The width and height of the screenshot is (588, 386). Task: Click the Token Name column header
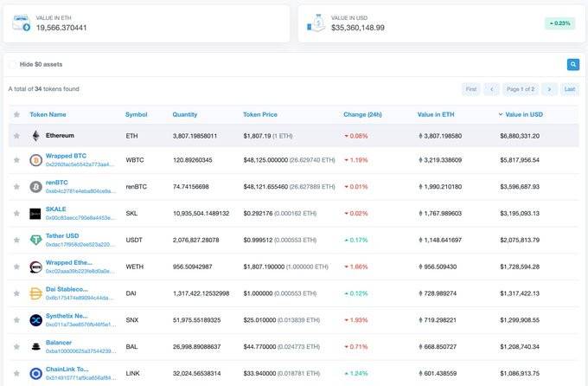pyautogui.click(x=48, y=114)
